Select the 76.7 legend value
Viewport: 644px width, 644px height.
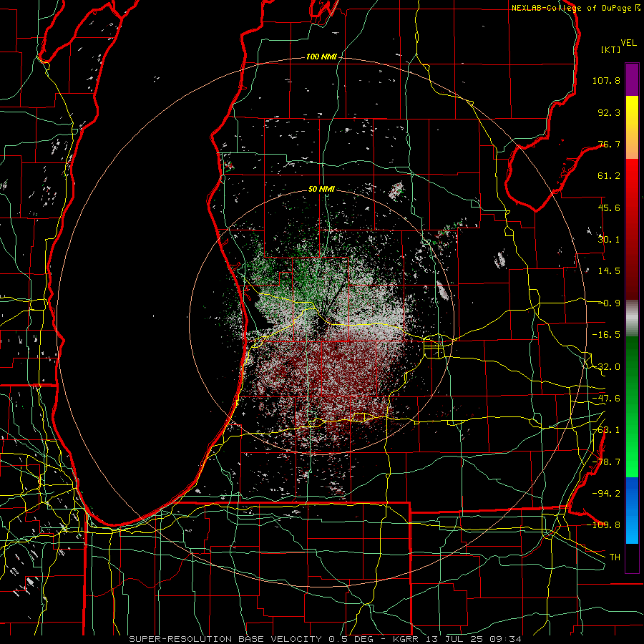609,144
